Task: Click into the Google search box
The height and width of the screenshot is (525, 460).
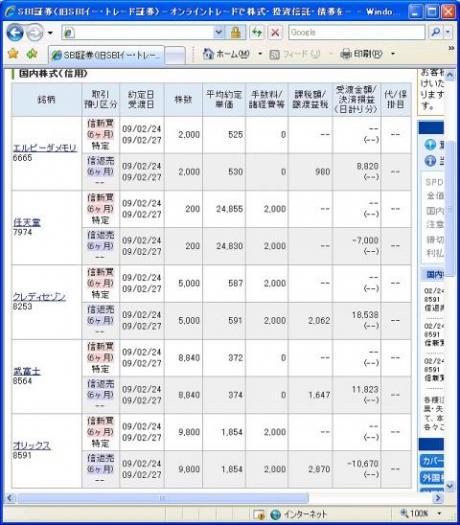Action: pos(357,32)
